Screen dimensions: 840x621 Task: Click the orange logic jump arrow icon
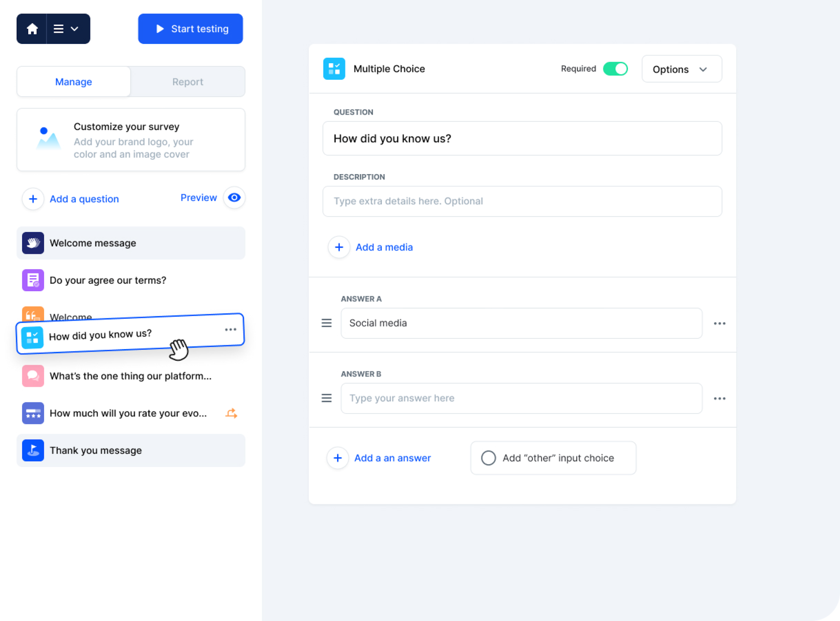[231, 413]
